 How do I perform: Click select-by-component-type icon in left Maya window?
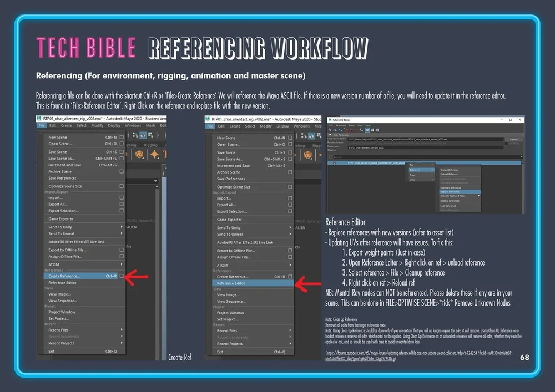click(x=151, y=135)
